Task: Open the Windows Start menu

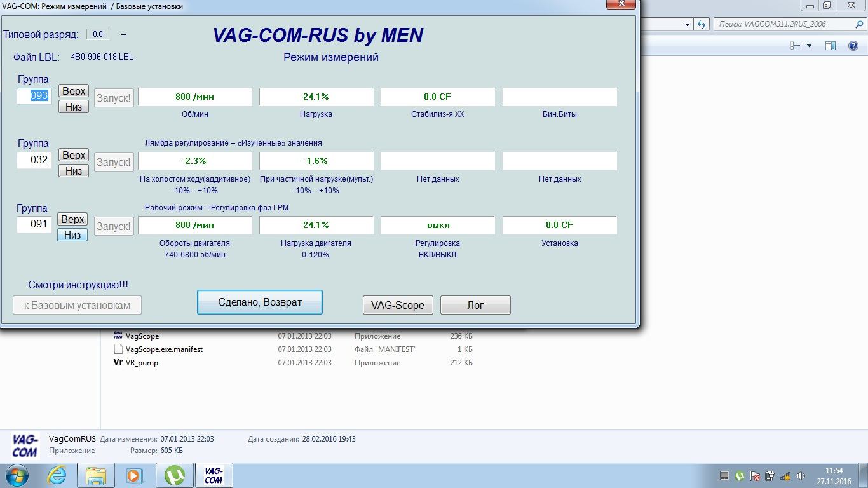Action: tap(17, 475)
